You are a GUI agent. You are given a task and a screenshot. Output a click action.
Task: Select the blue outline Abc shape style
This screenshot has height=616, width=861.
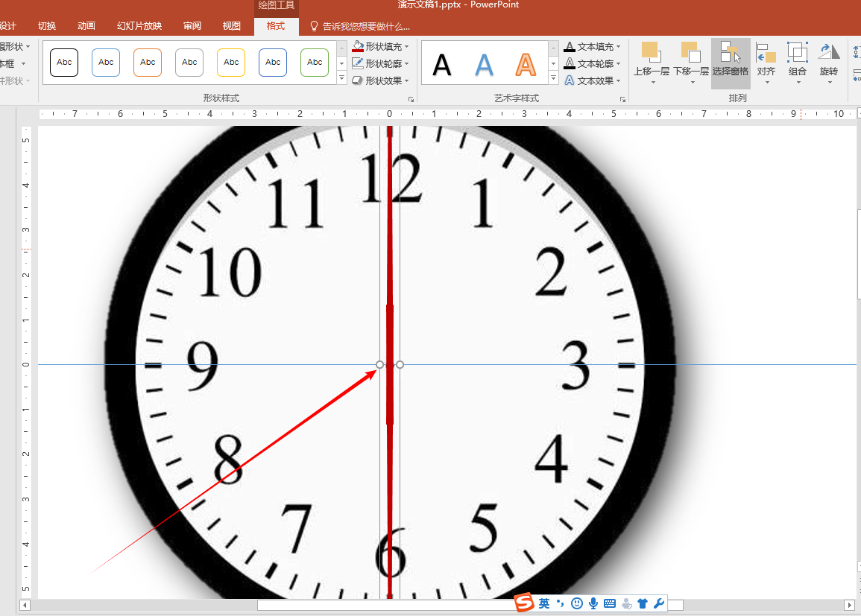pyautogui.click(x=106, y=62)
